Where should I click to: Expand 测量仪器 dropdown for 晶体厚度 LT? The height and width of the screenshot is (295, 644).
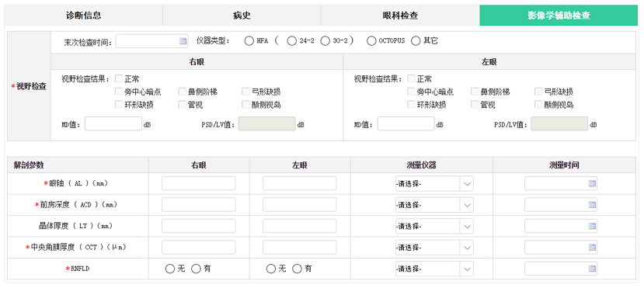434,226
